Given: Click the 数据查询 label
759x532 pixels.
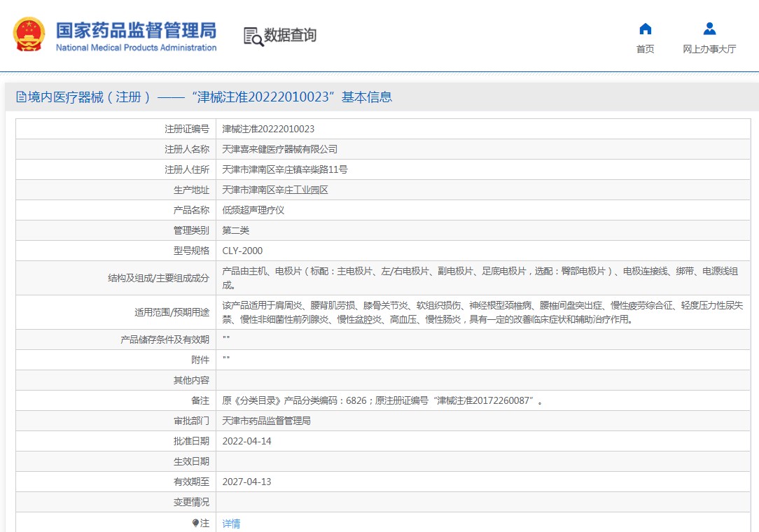Looking at the screenshot, I should [290, 35].
